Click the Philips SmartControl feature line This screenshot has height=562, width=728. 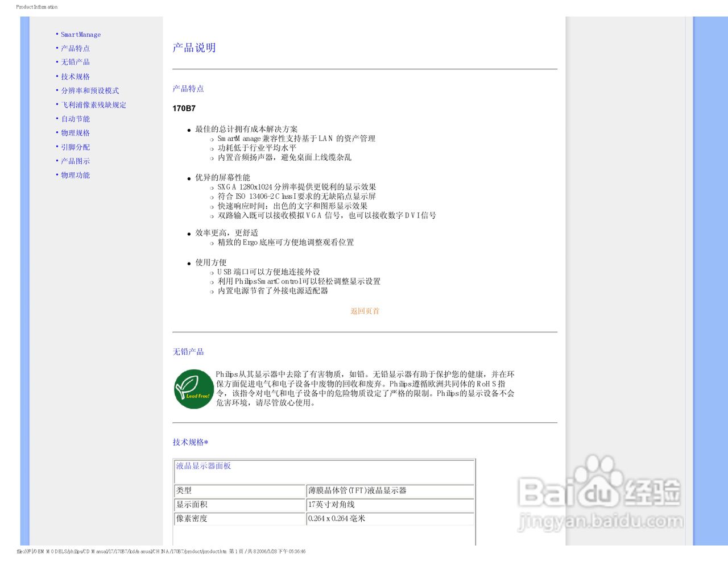(299, 281)
